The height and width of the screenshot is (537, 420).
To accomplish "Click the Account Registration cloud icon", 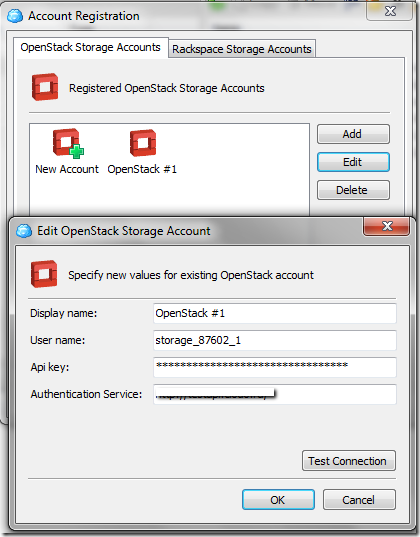I will click(15, 16).
